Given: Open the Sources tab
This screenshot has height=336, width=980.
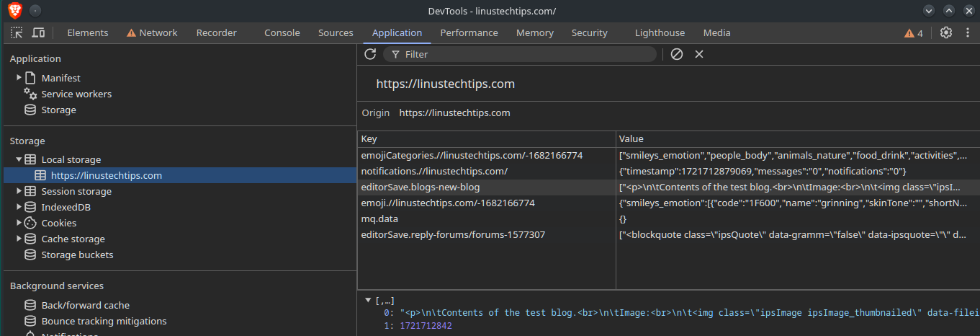Looking at the screenshot, I should [x=336, y=32].
